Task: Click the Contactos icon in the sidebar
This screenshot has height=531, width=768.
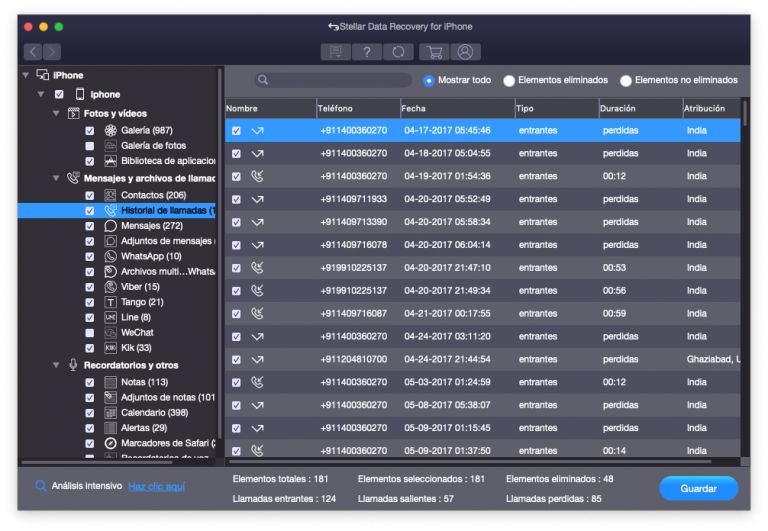Action: point(111,195)
